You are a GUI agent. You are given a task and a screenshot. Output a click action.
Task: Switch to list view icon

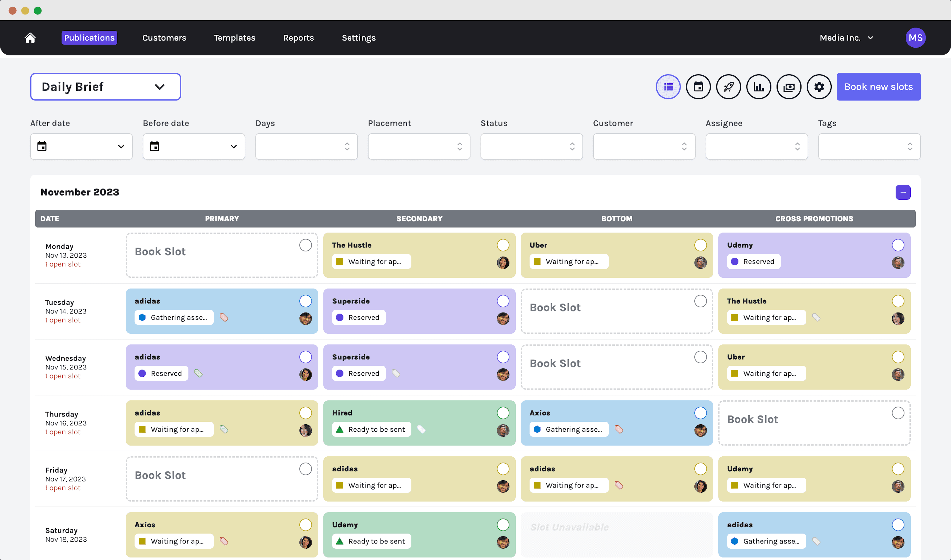tap(668, 87)
